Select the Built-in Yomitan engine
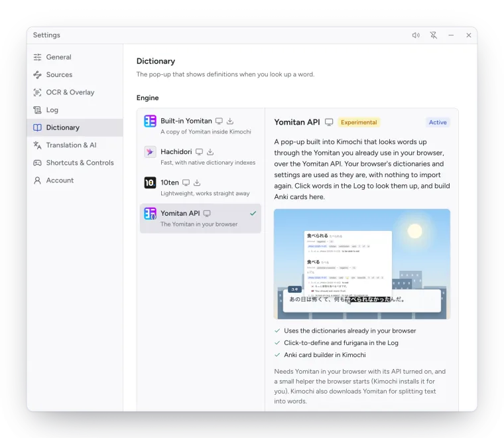Viewport: 504px width, 438px height. pyautogui.click(x=200, y=125)
